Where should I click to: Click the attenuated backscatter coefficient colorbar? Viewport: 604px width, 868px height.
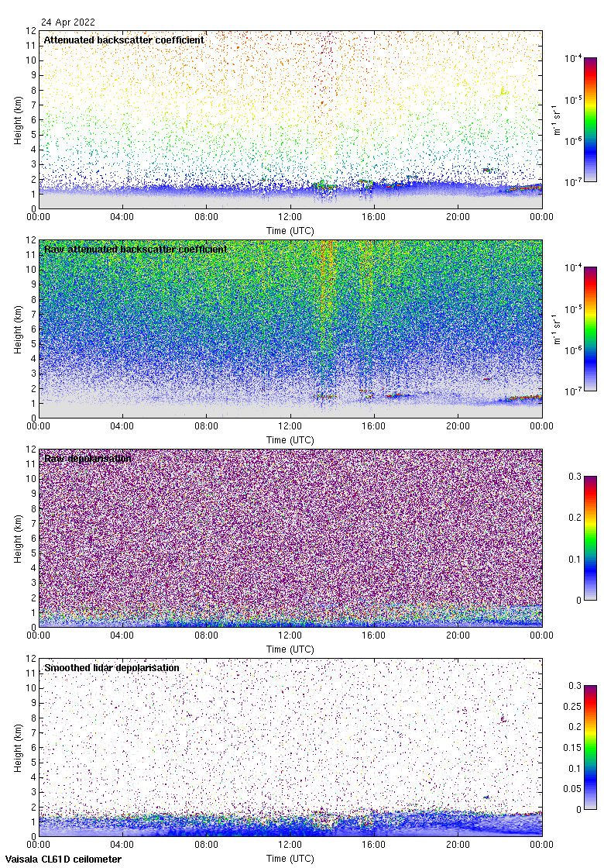click(590, 119)
